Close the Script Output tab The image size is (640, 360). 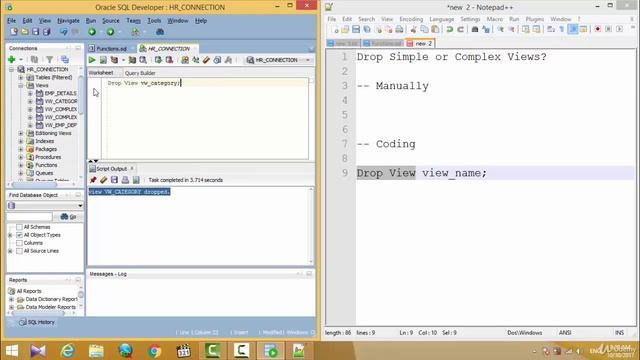[132, 169]
